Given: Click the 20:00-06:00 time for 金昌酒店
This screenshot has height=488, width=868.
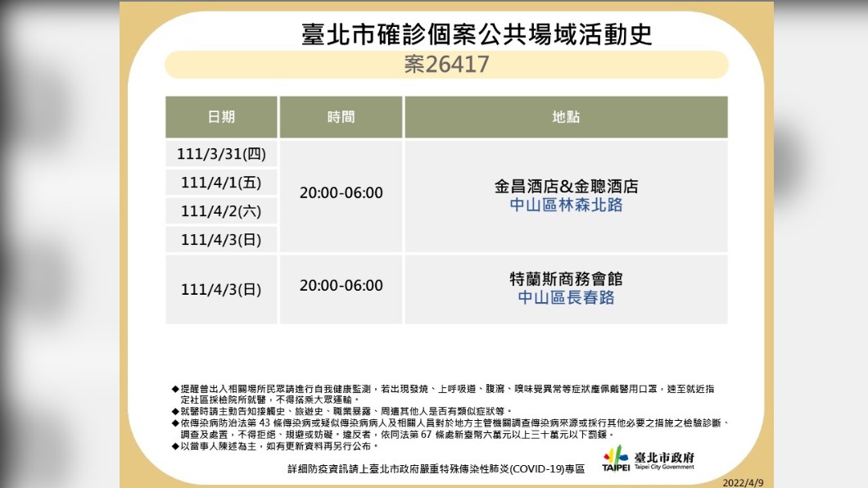Looking at the screenshot, I should pyautogui.click(x=341, y=192).
